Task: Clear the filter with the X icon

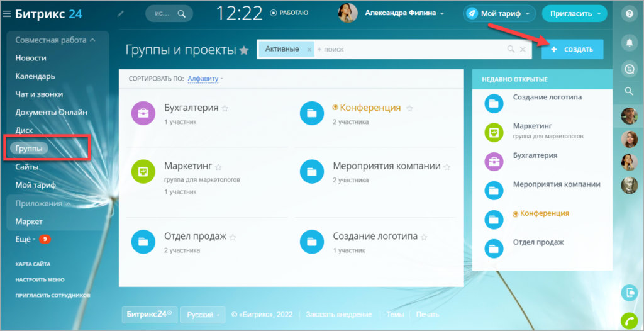Action: [x=523, y=49]
